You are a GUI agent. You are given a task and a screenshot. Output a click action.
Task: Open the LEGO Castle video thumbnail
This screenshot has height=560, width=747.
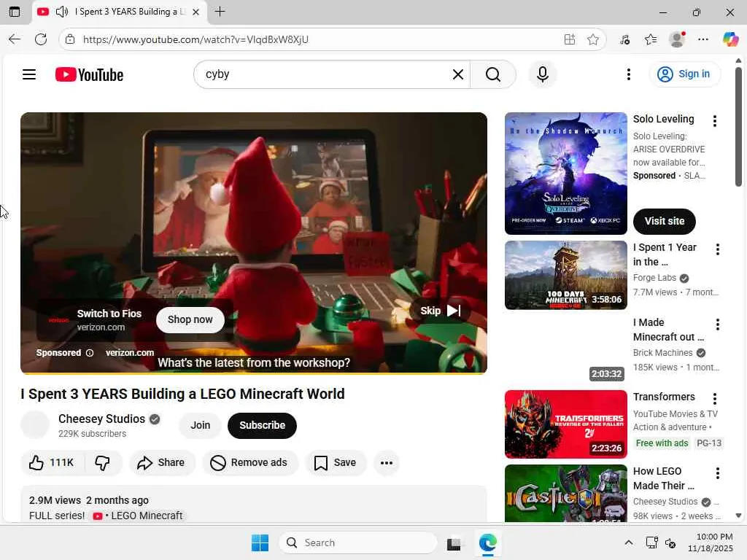(565, 494)
